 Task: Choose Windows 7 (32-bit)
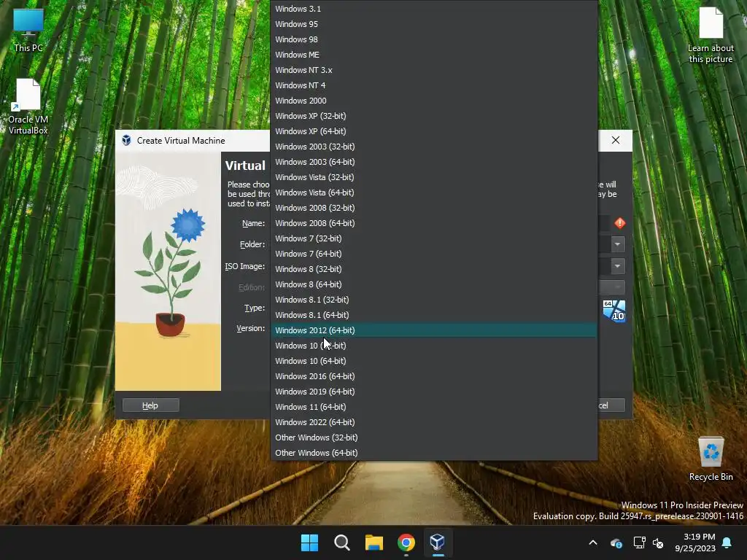(433, 238)
